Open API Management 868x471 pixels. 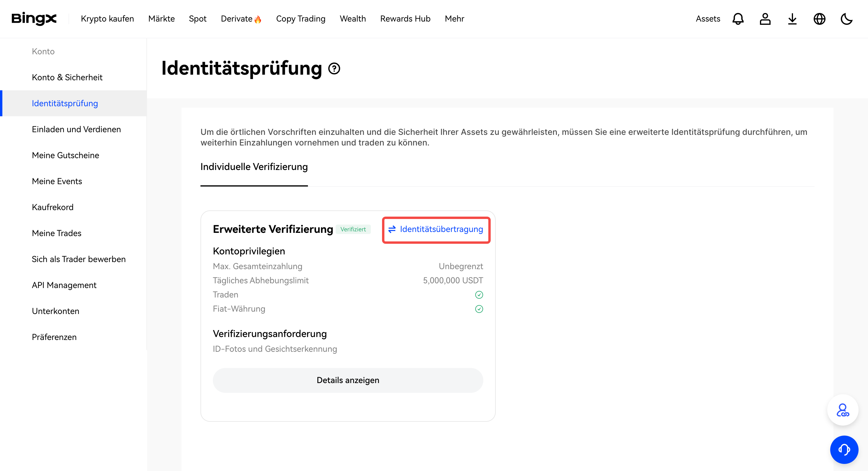click(64, 285)
